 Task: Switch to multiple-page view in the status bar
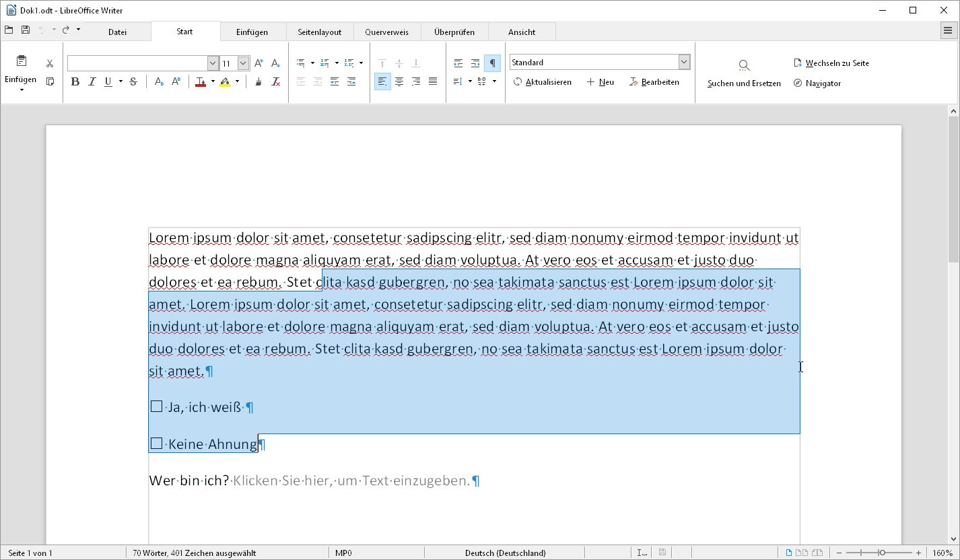tap(802, 553)
